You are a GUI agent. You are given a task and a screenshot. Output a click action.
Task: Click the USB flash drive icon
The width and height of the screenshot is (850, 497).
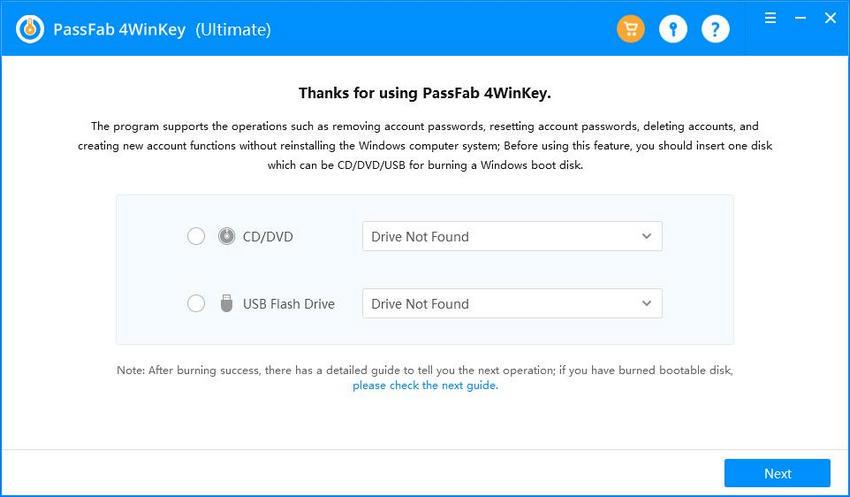pyautogui.click(x=227, y=304)
